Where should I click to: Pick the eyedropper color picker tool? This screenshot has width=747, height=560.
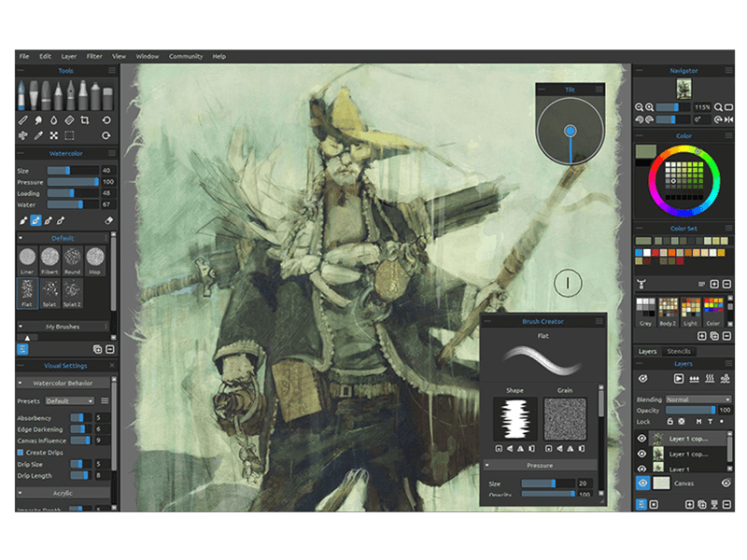38,135
